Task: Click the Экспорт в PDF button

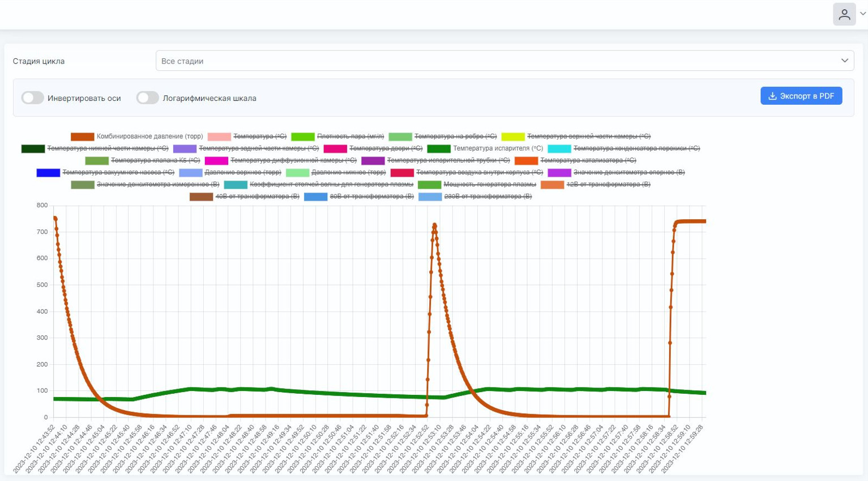Action: click(x=801, y=96)
